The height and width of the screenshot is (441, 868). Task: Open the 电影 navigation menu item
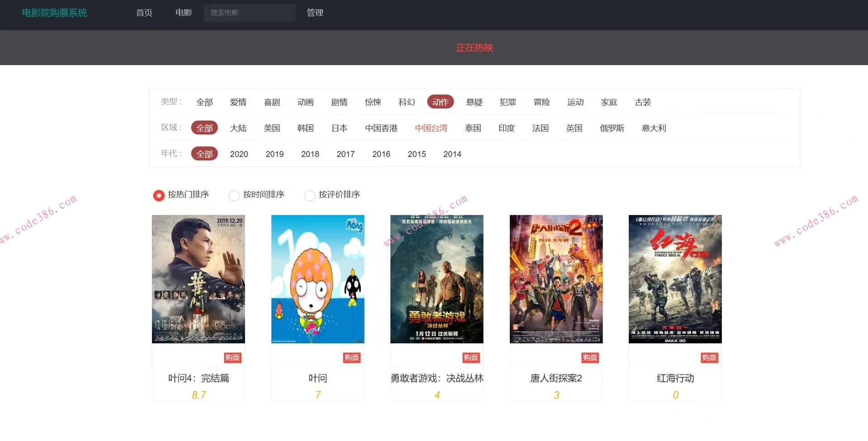(183, 13)
